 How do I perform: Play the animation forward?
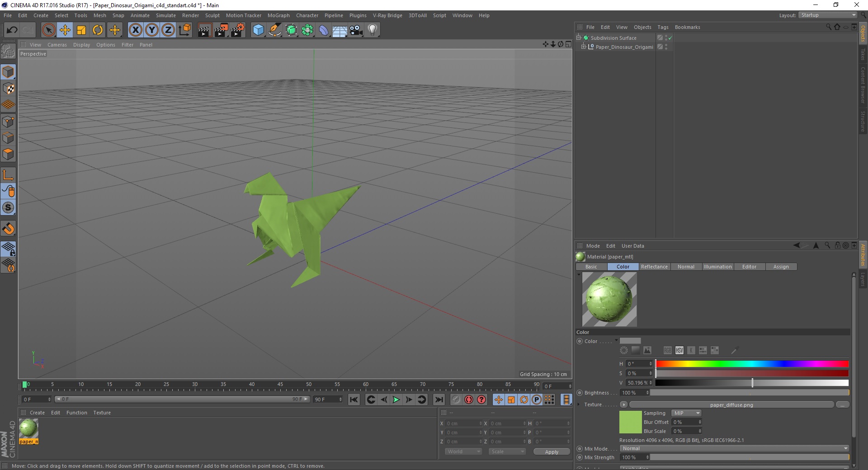click(396, 399)
